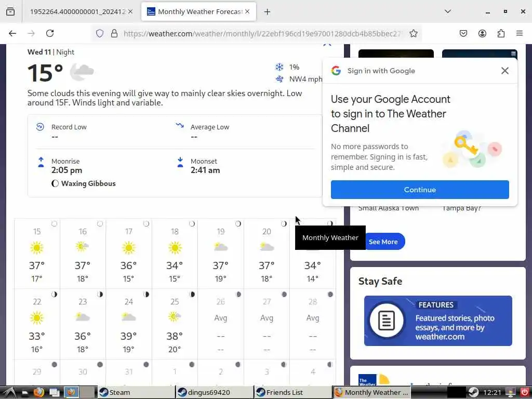Open day 23 forecast cell

(83, 324)
